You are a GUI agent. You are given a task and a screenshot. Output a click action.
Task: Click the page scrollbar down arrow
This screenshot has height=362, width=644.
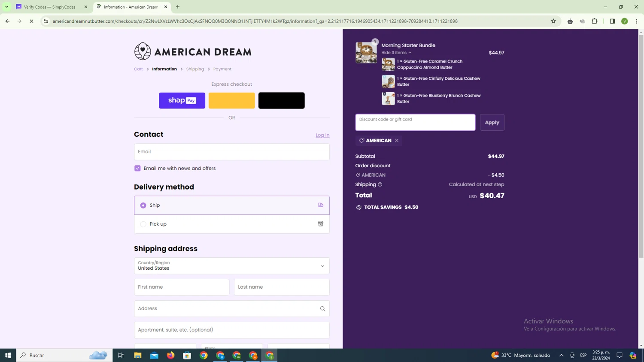[x=641, y=345]
